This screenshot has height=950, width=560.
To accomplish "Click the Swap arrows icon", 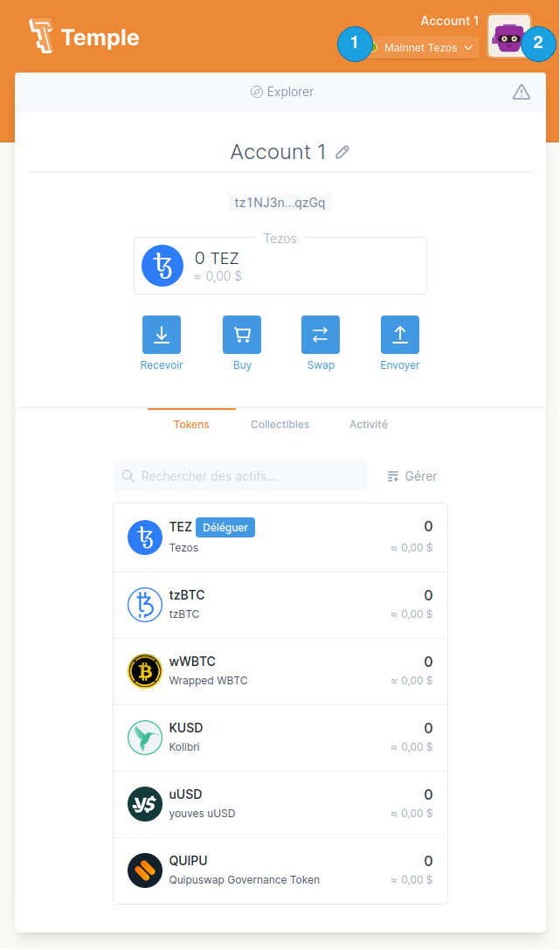I will pos(321,335).
